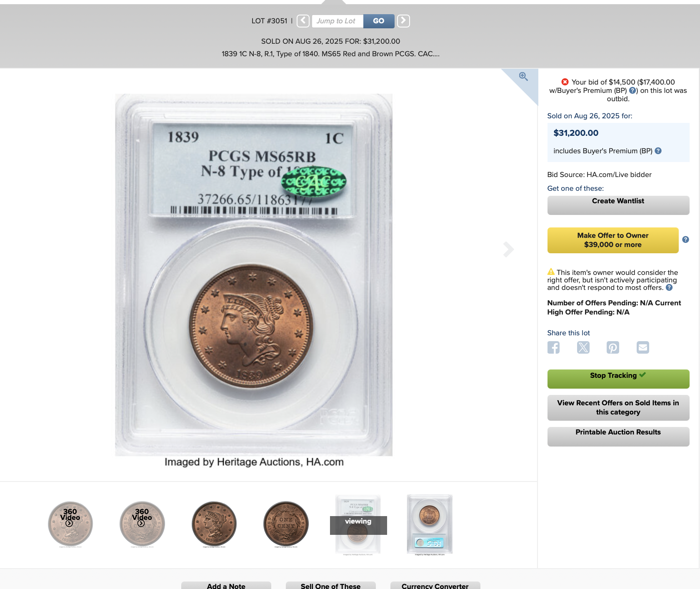Click Create Wantlist button
The width and height of the screenshot is (700, 589).
click(x=618, y=205)
